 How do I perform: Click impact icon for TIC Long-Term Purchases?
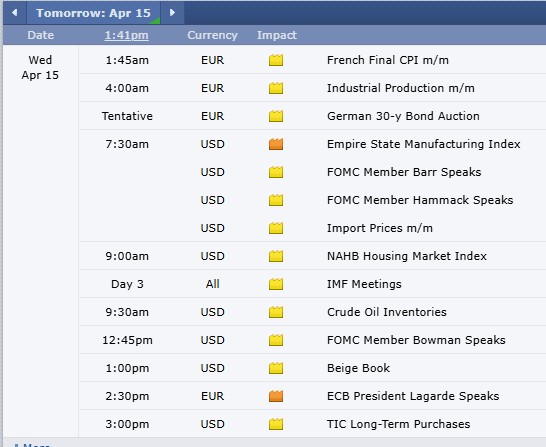(x=276, y=424)
